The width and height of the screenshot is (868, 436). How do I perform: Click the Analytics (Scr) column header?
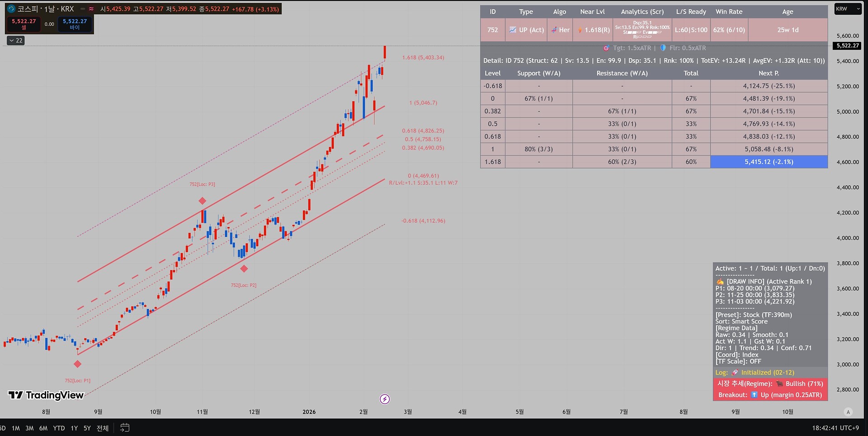642,12
